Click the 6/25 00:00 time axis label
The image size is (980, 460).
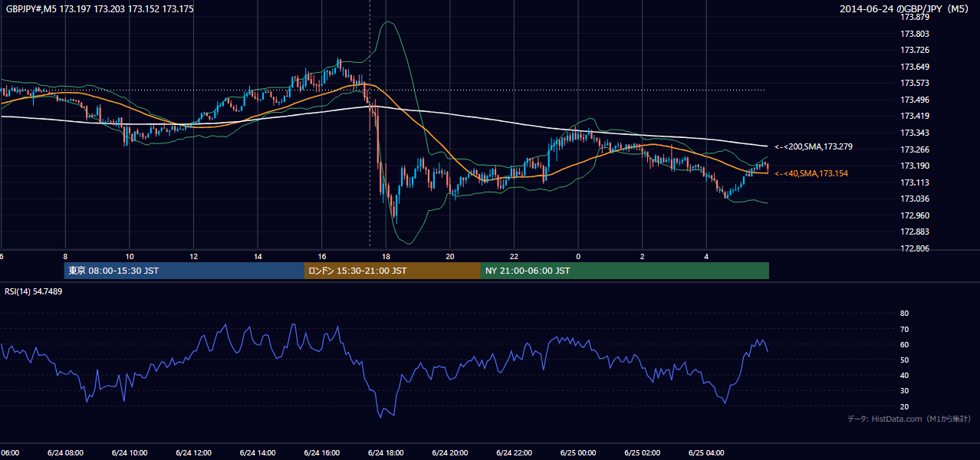(577, 453)
